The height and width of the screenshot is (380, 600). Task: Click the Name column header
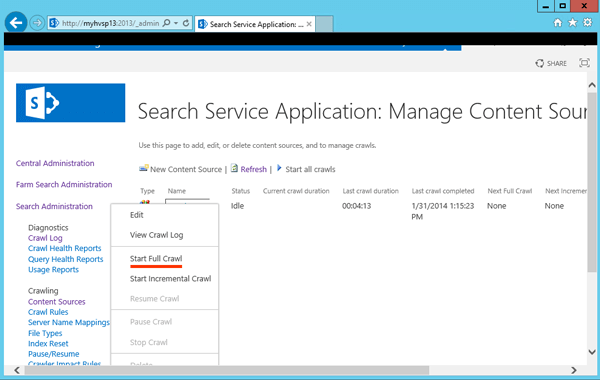[x=176, y=191]
